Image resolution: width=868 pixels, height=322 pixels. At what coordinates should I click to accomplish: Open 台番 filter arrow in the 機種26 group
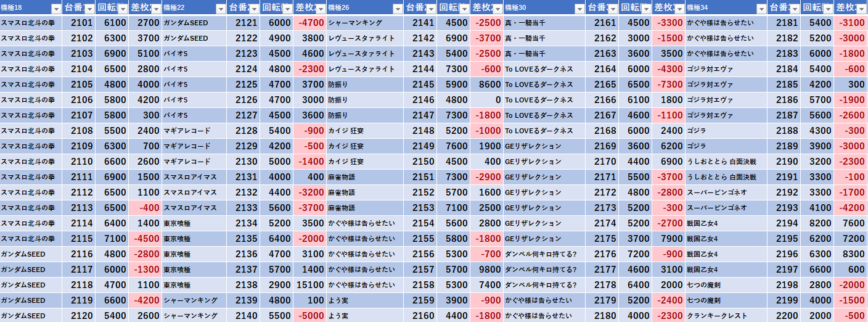(x=431, y=9)
